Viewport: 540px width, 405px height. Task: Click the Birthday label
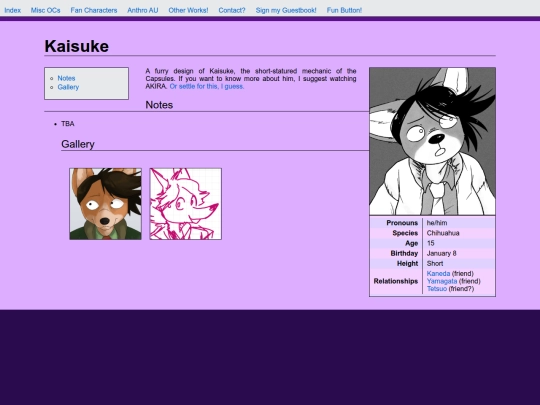[404, 253]
